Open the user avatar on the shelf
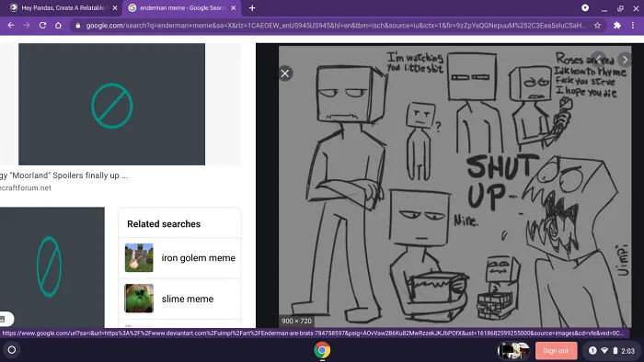The image size is (644, 362). click(x=513, y=351)
